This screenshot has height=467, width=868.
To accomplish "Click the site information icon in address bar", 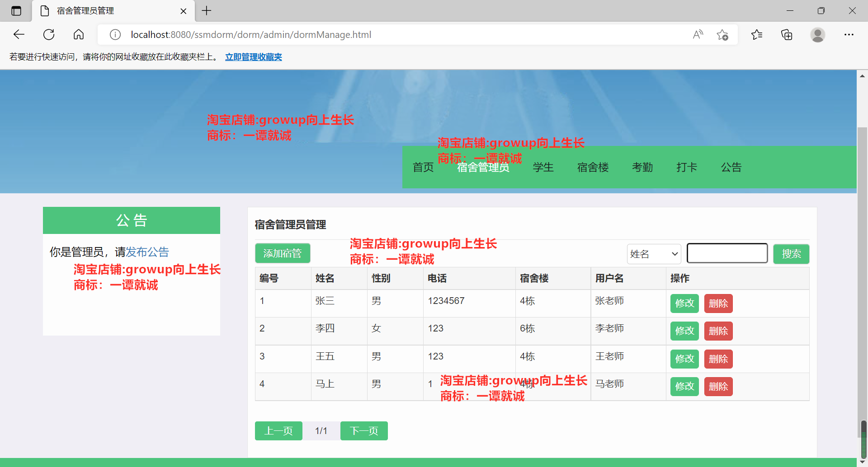I will pyautogui.click(x=115, y=34).
